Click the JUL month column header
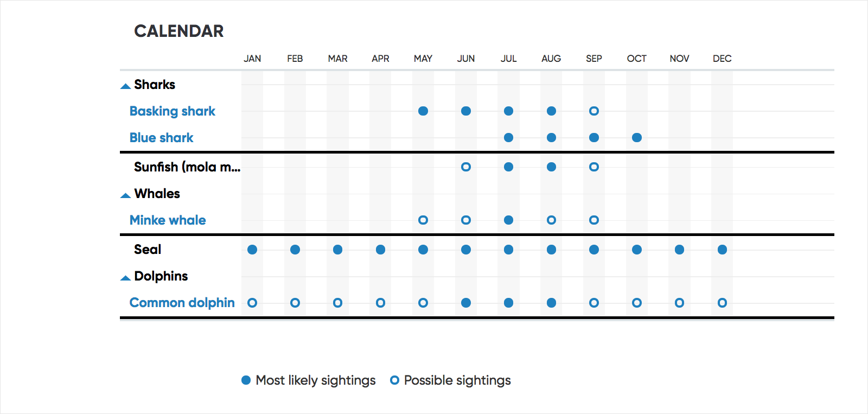Image resolution: width=868 pixels, height=414 pixels. (x=508, y=59)
